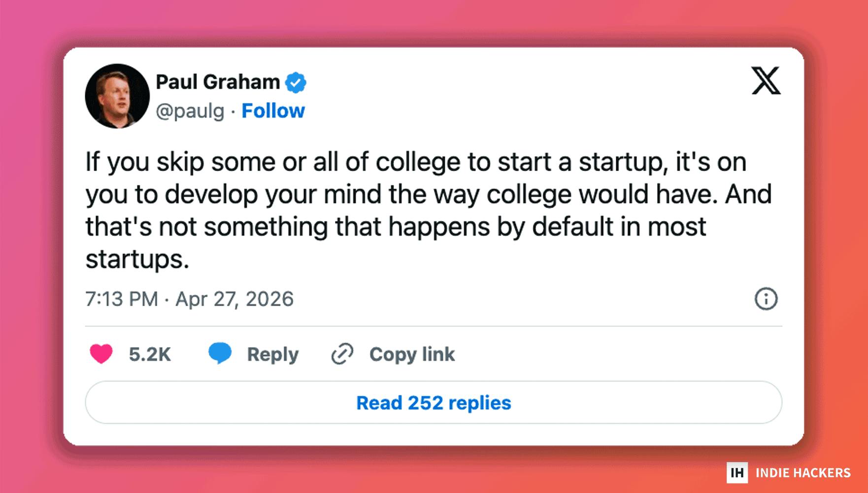Open the info icon beside the timestamp
This screenshot has width=868, height=493.
point(766,299)
